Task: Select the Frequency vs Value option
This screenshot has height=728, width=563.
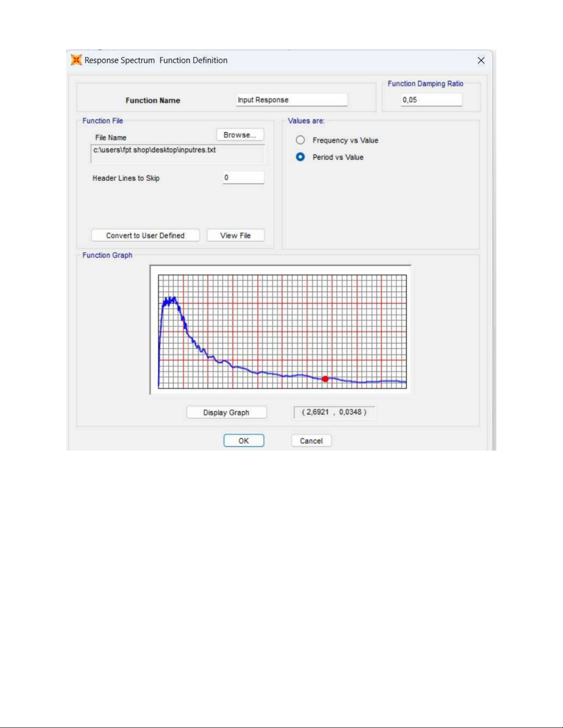Action: [301, 140]
